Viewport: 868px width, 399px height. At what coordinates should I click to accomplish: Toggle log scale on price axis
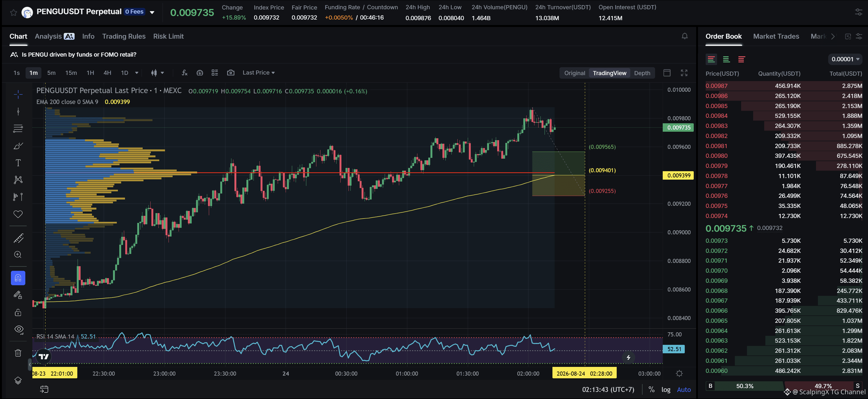[665, 389]
